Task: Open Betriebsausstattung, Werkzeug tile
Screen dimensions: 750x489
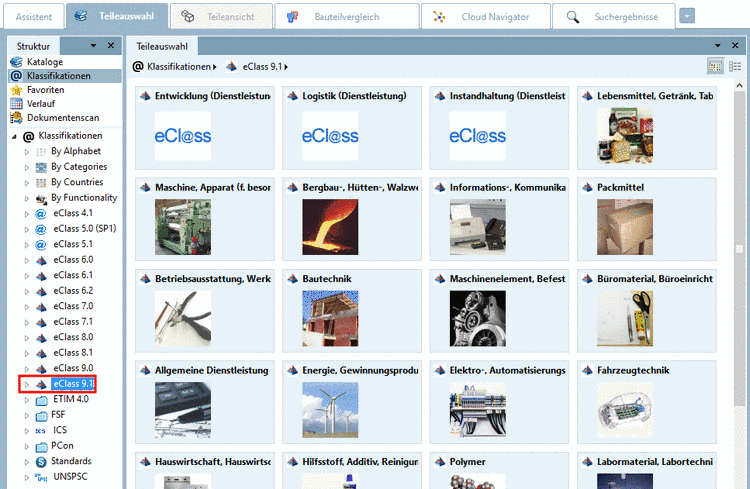Action: coord(205,311)
